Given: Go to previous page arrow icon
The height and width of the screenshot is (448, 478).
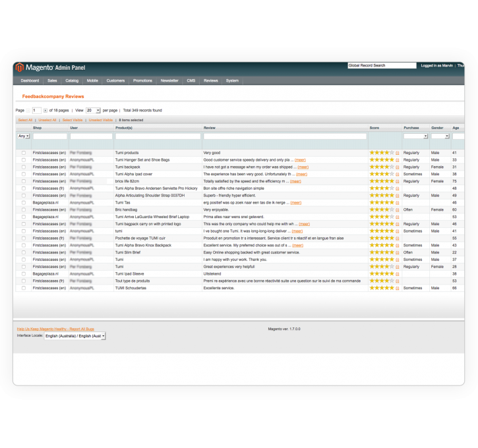Looking at the screenshot, I should 28,111.
